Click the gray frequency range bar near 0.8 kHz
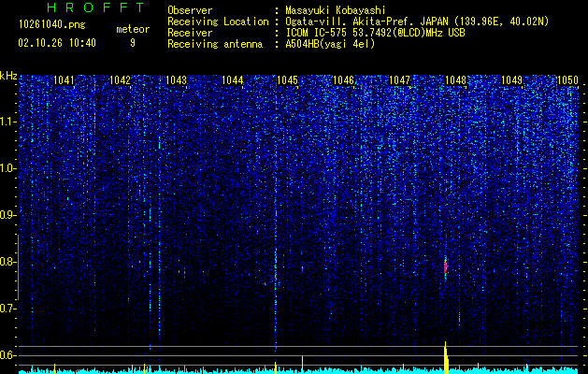This screenshot has width=588, height=374. point(18,267)
